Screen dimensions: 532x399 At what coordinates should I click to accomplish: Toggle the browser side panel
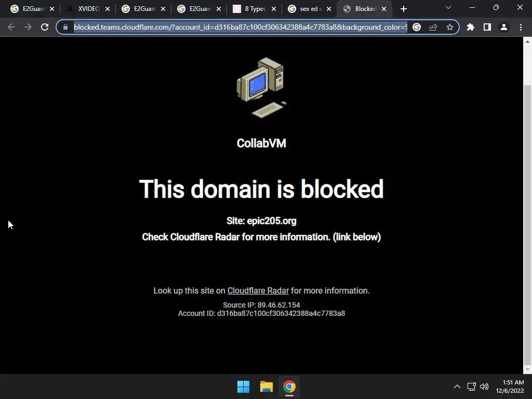click(487, 27)
